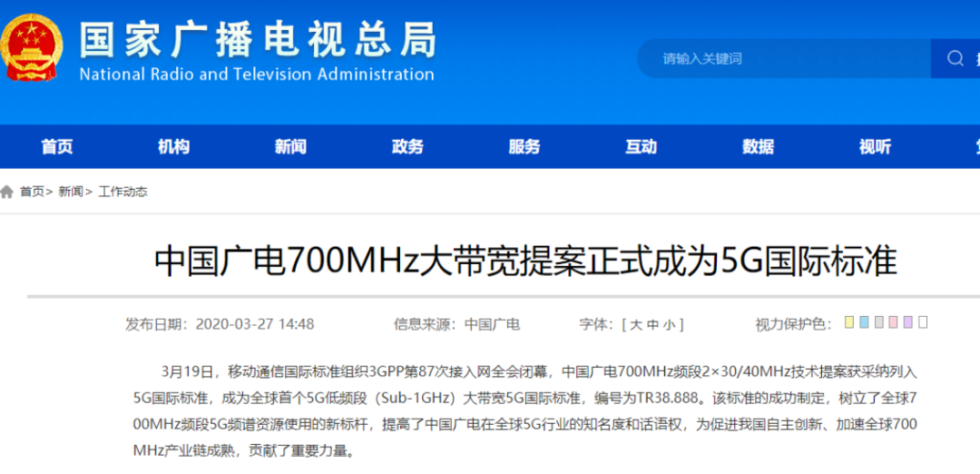Click the article headline about 700MHz
The height and width of the screenshot is (474, 980).
pos(525,262)
